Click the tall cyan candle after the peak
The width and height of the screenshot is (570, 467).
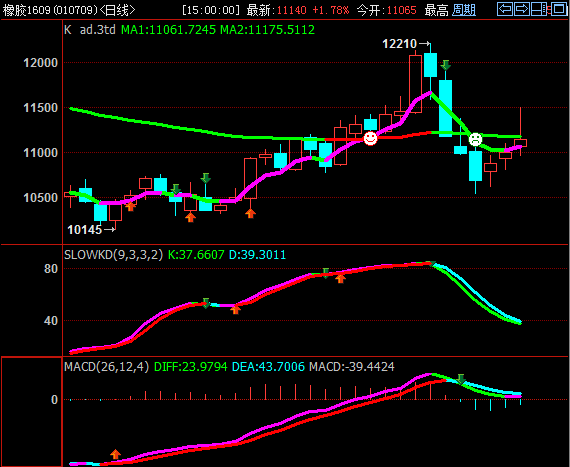tap(445, 108)
